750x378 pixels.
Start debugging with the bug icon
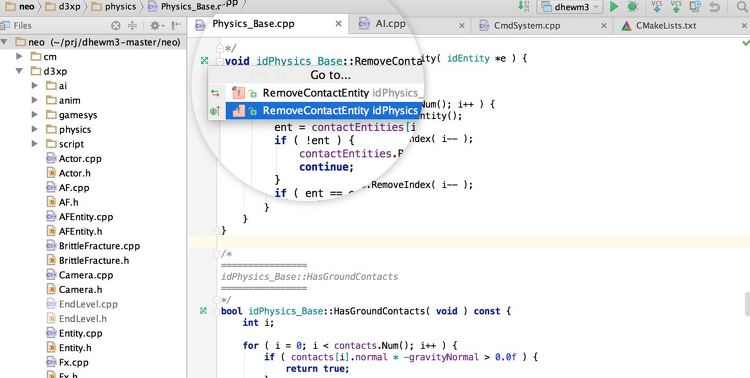point(632,7)
